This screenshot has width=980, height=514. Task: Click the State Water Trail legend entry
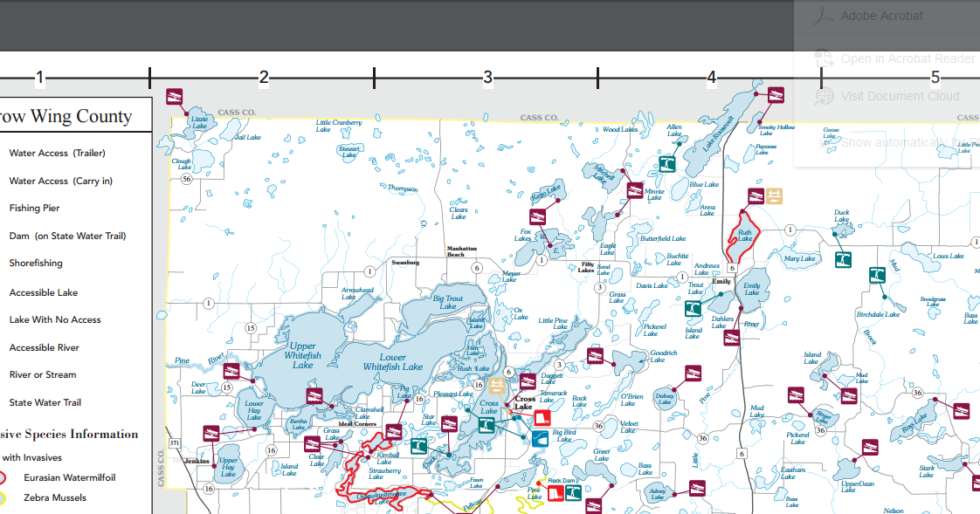pyautogui.click(x=45, y=403)
